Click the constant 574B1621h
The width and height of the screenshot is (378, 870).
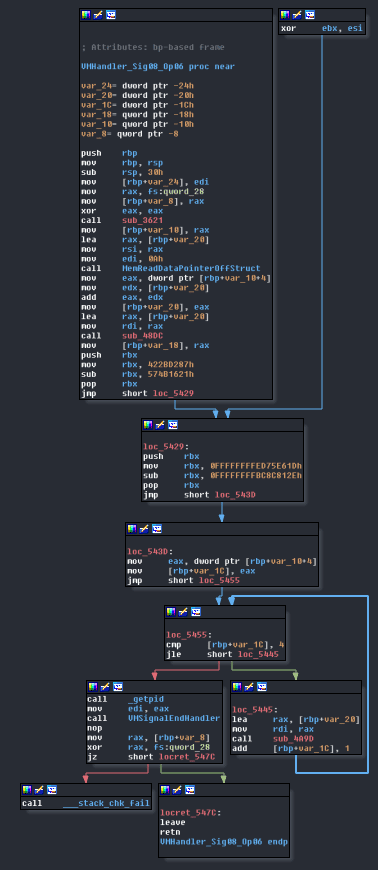pos(170,374)
